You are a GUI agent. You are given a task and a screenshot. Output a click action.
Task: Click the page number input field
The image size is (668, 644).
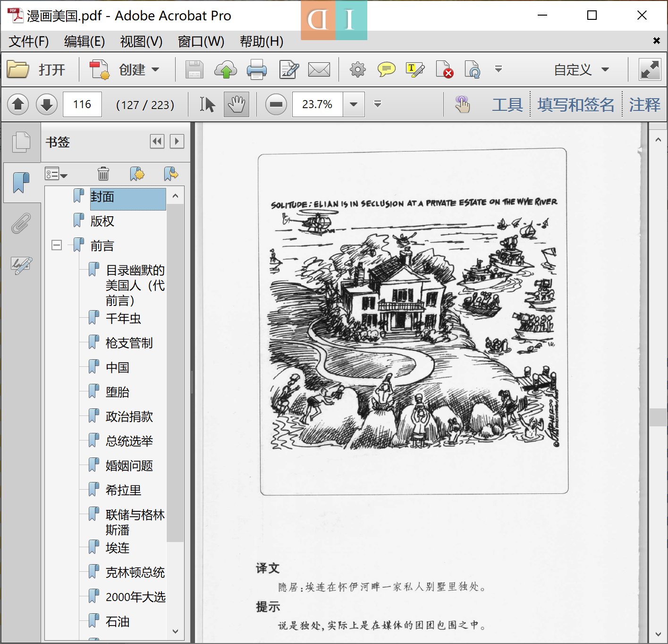click(x=82, y=104)
